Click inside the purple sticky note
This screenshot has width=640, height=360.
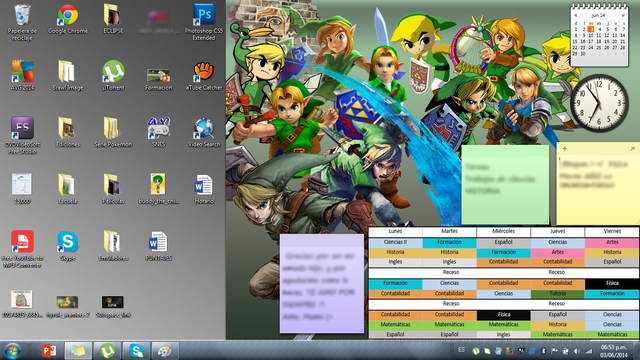(322, 283)
